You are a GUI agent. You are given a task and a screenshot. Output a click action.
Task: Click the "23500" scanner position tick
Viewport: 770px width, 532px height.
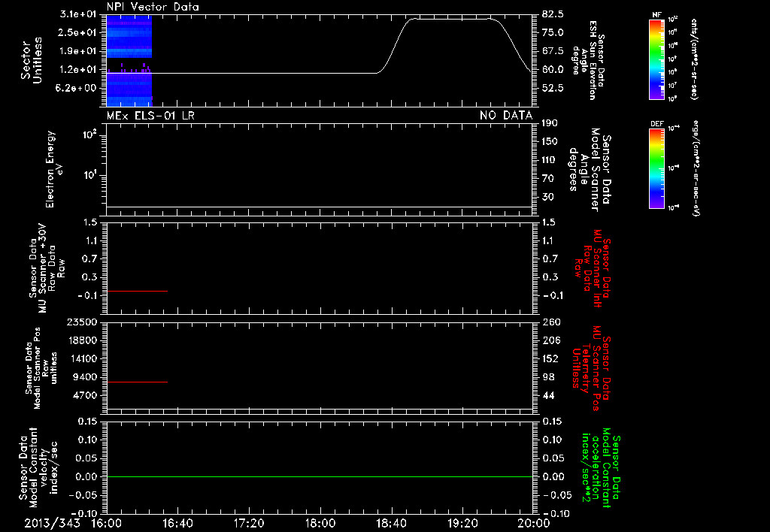click(x=82, y=322)
